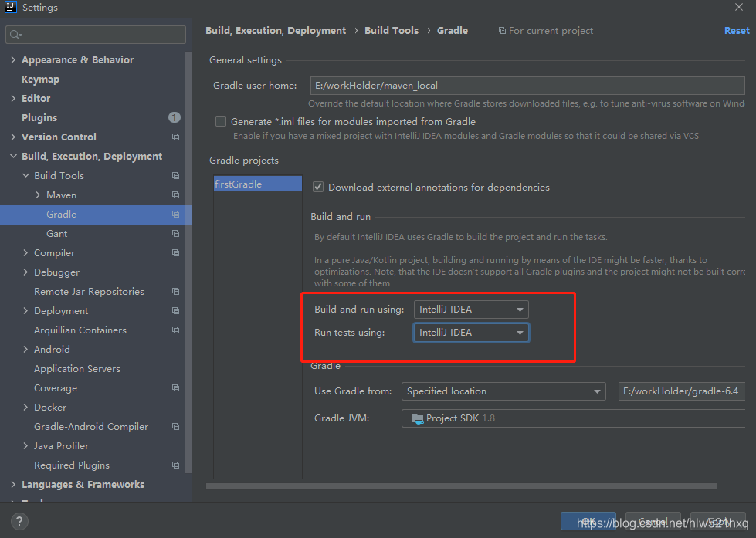
Task: Click project-level icon beside Coverage
Action: (x=175, y=387)
